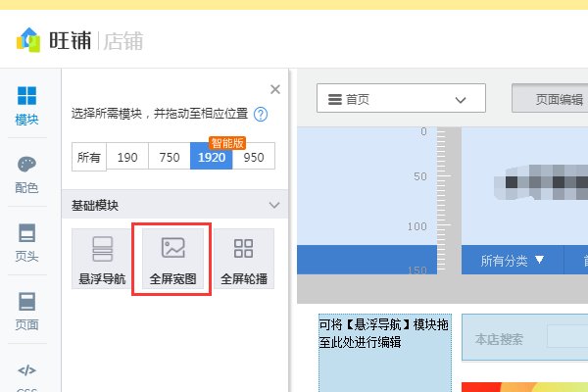Click the 选择所需模块 instruction text

[x=160, y=114]
